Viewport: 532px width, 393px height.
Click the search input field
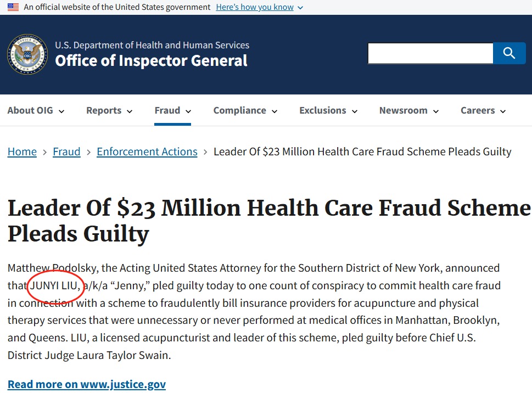click(430, 53)
